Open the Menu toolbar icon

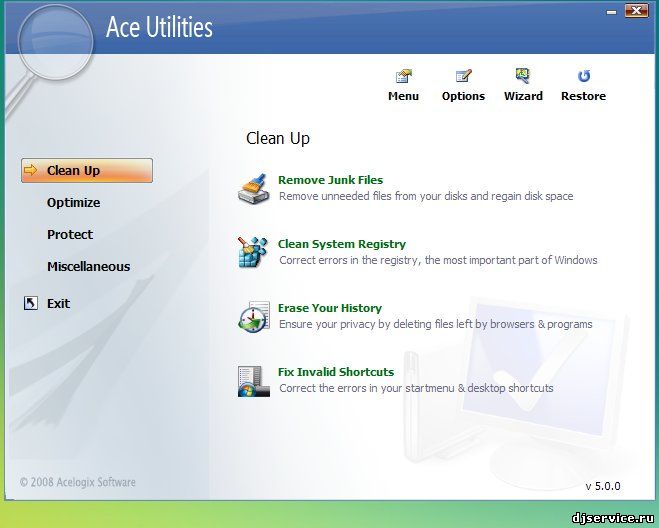403,77
